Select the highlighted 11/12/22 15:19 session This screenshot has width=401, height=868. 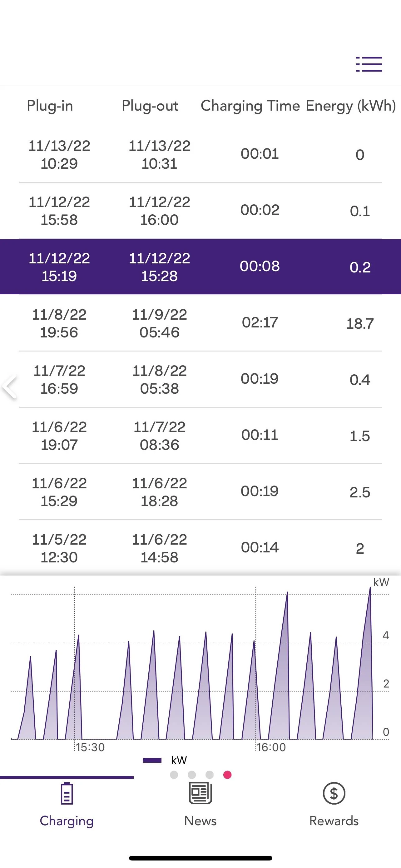(200, 267)
